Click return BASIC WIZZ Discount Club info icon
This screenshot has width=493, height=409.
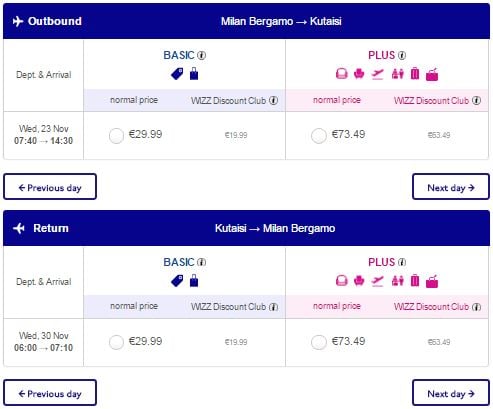coord(274,307)
